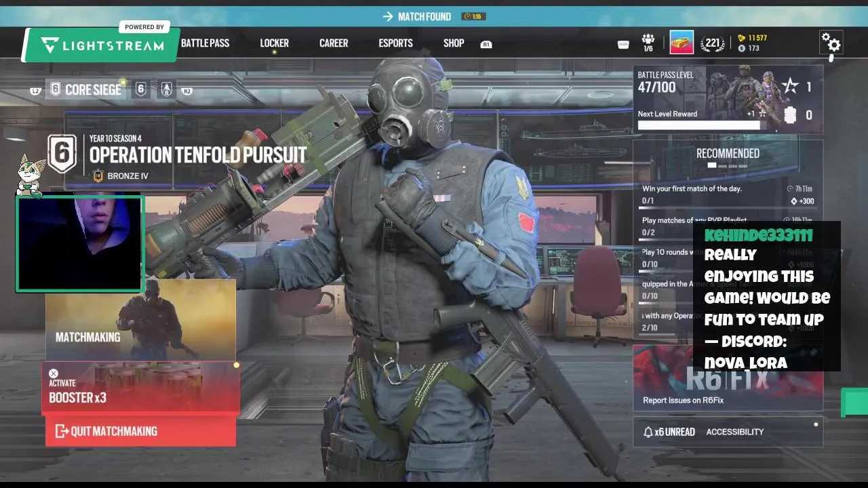Click progress bar under first daily challenge

[x=728, y=207]
